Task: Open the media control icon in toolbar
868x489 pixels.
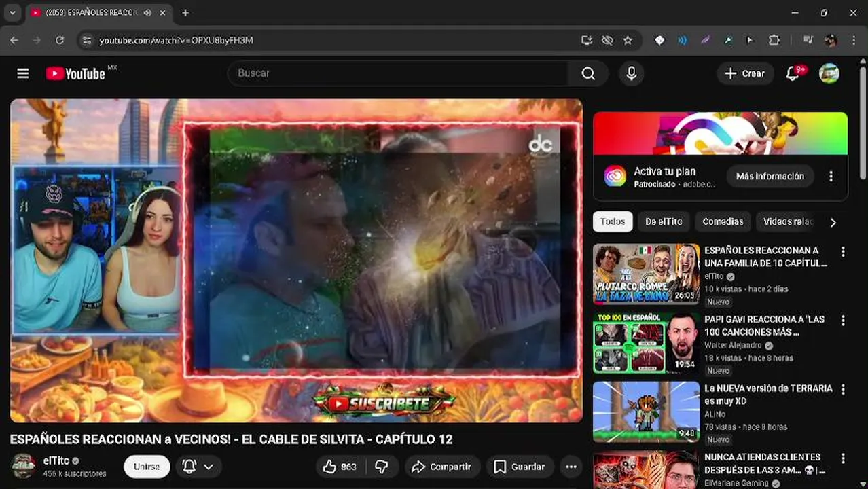Action: coord(808,40)
